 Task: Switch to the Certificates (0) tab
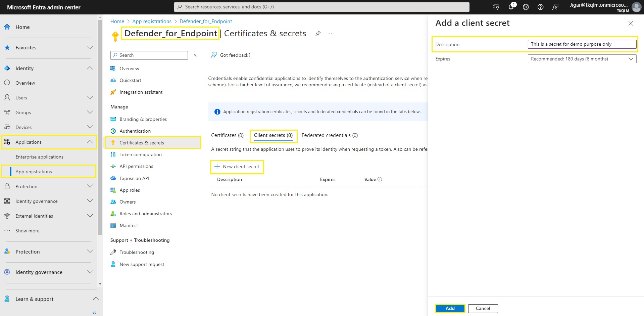(227, 135)
